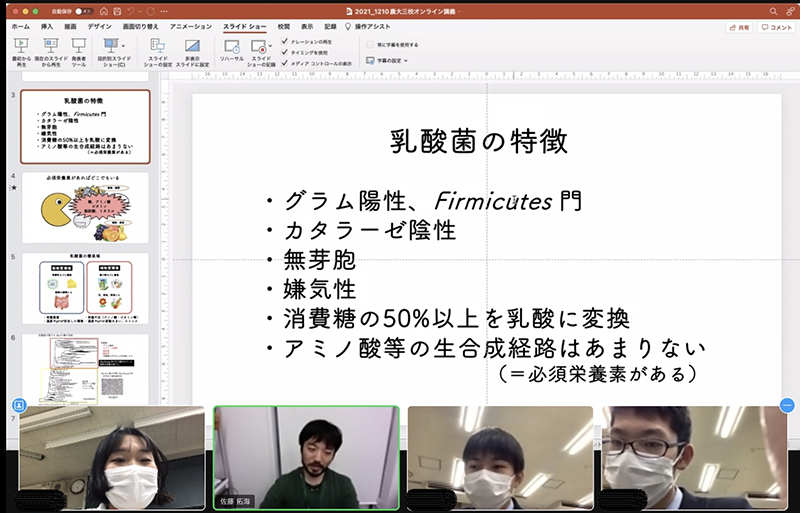This screenshot has height=513, width=800.
Task: Open the View (表示) tab
Action: (307, 26)
